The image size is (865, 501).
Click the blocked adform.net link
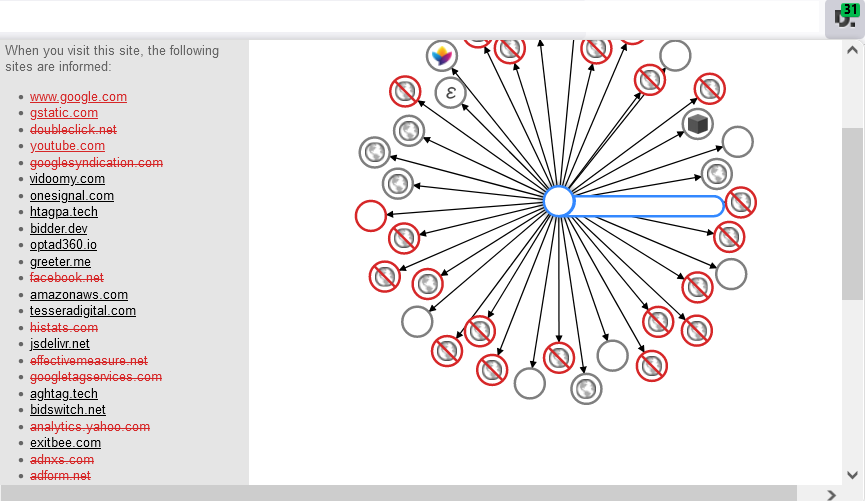pyautogui.click(x=60, y=475)
